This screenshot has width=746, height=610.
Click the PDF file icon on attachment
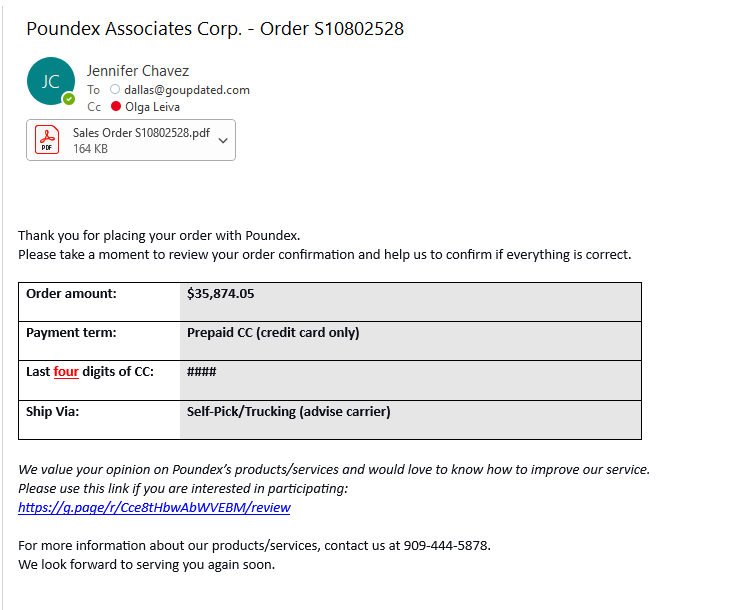(x=47, y=140)
